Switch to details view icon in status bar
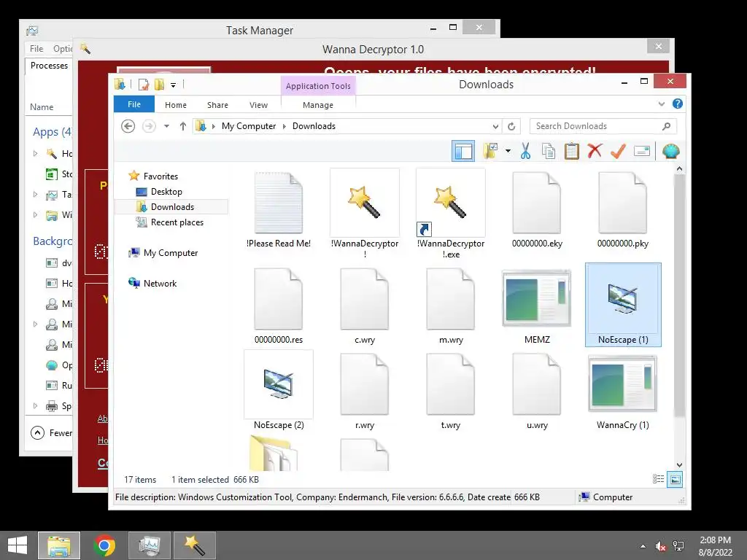This screenshot has width=747, height=560. point(659,480)
